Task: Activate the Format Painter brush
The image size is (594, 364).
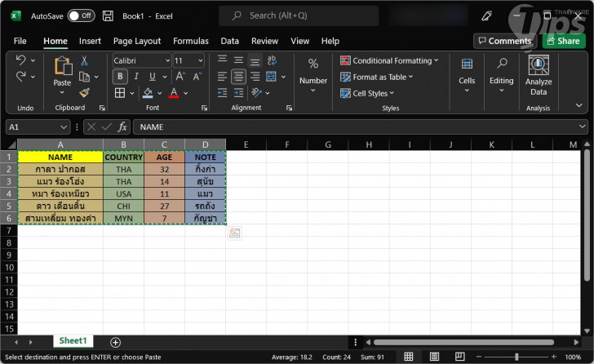Action: pyautogui.click(x=84, y=93)
